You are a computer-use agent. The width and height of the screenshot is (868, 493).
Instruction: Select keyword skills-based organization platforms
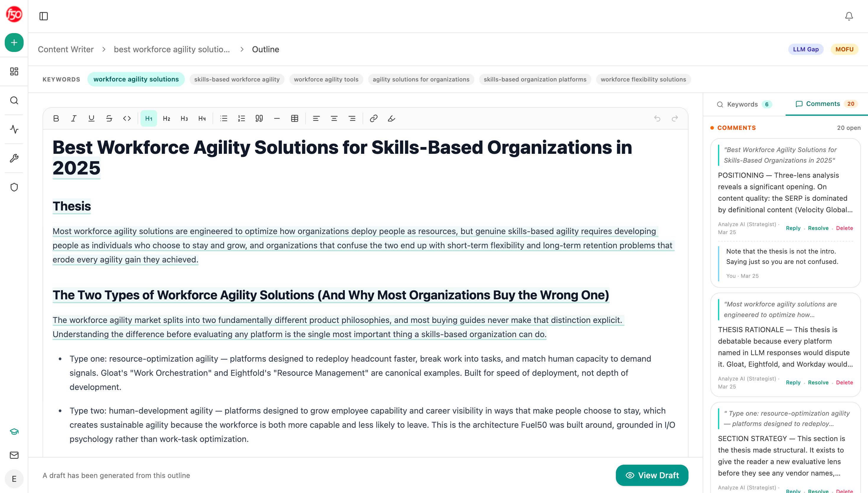pos(535,79)
